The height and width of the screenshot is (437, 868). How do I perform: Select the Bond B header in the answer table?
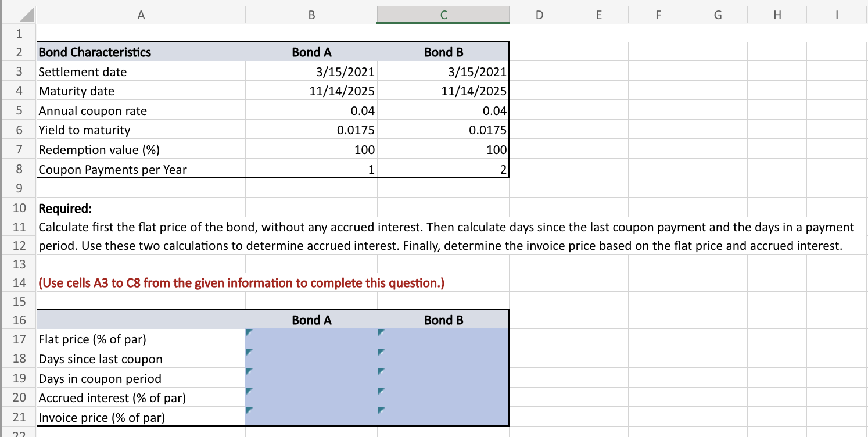[x=443, y=320]
